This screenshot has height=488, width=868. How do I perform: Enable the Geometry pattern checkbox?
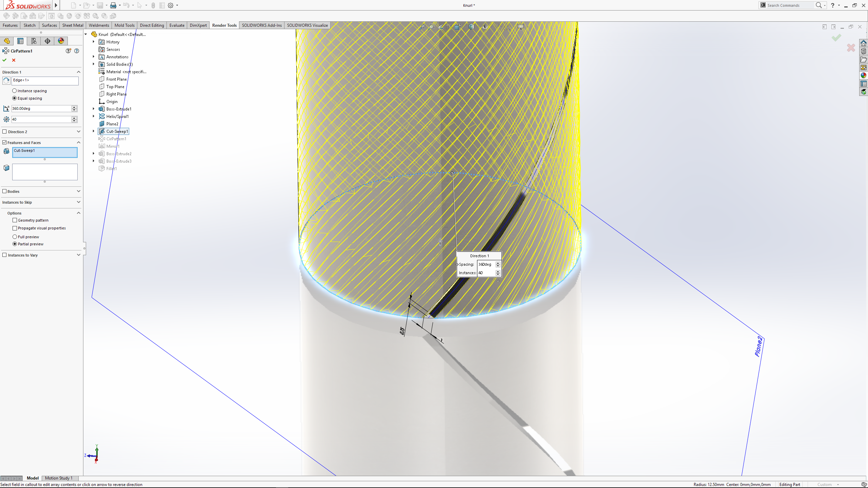tap(15, 220)
